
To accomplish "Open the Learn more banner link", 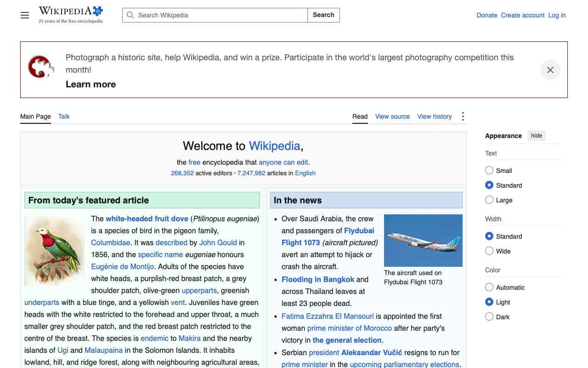I will pos(91,84).
